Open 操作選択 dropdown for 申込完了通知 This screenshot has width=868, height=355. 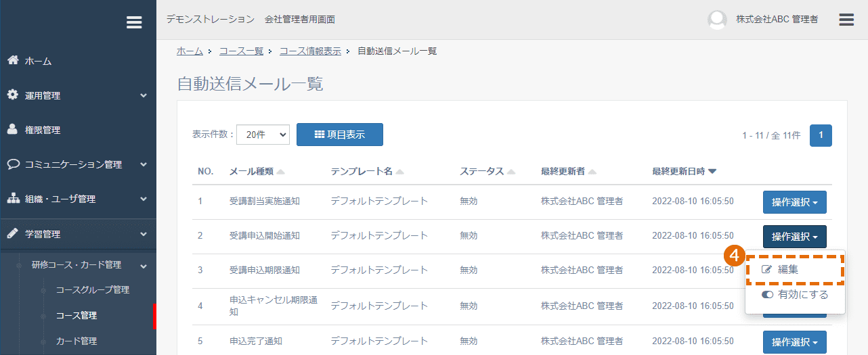tap(794, 342)
